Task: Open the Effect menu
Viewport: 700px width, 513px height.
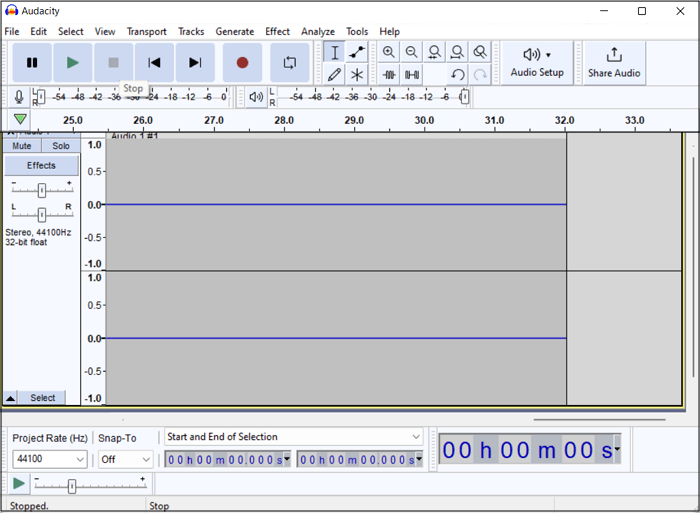Action: pos(277,32)
